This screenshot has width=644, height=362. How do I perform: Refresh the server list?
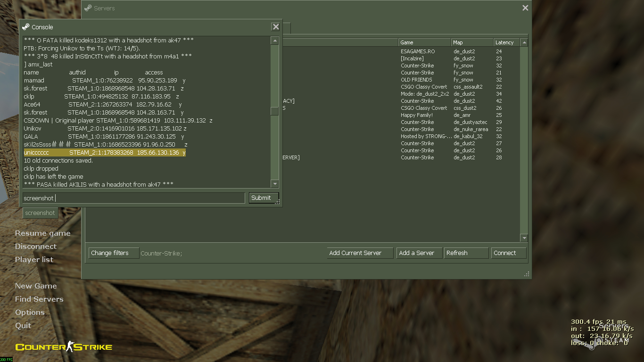click(x=466, y=253)
